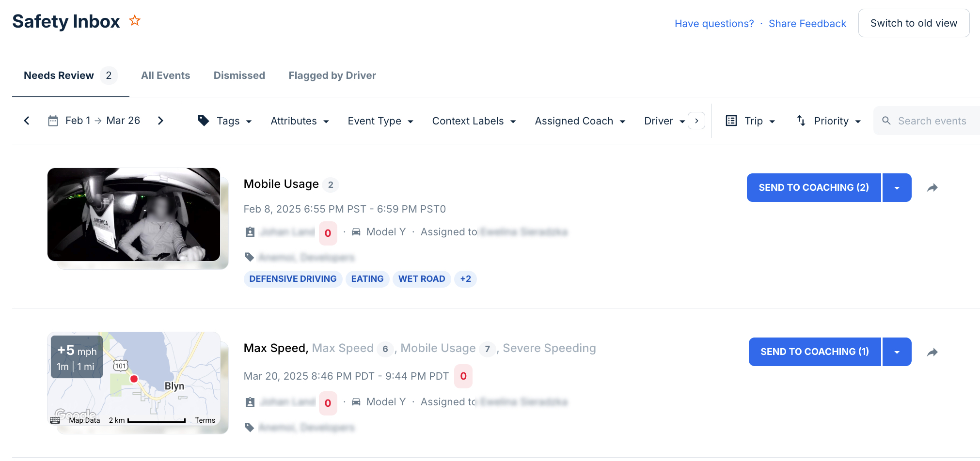
Task: Advance to next date range with right chevron
Action: point(160,121)
